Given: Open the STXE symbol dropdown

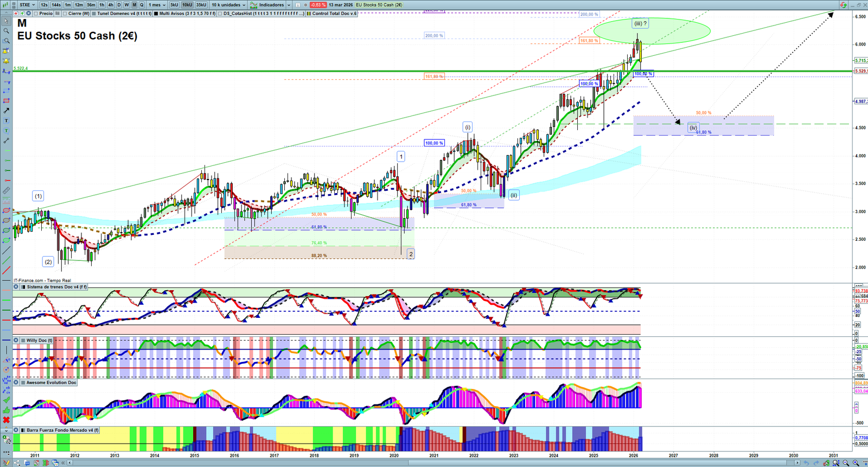Looking at the screenshot, I should point(27,5).
